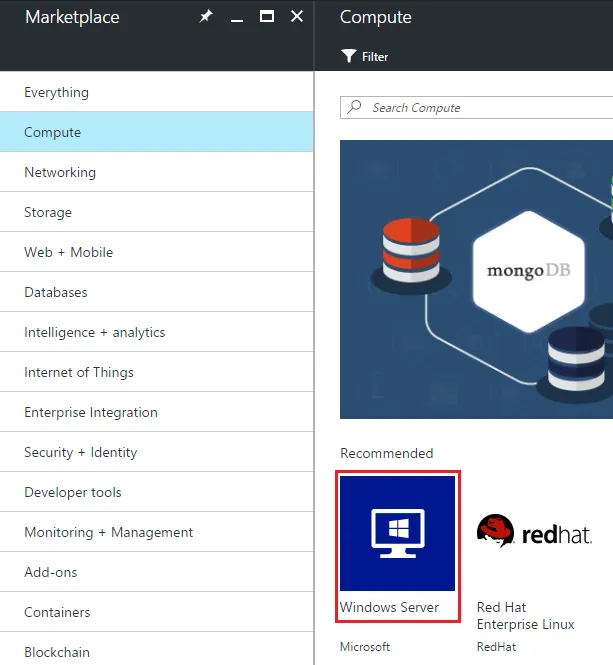Image resolution: width=613 pixels, height=665 pixels.
Task: Go to Security + Identity category
Action: (157, 452)
